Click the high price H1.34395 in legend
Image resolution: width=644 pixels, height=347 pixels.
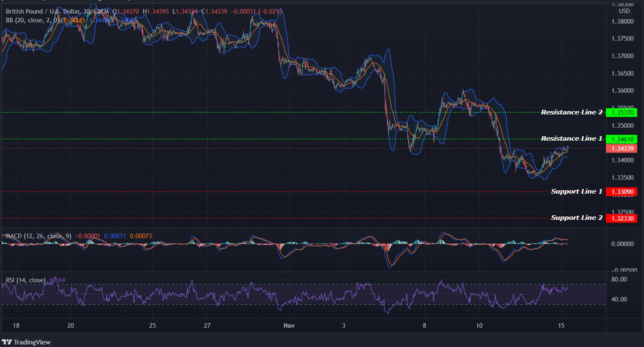click(156, 11)
